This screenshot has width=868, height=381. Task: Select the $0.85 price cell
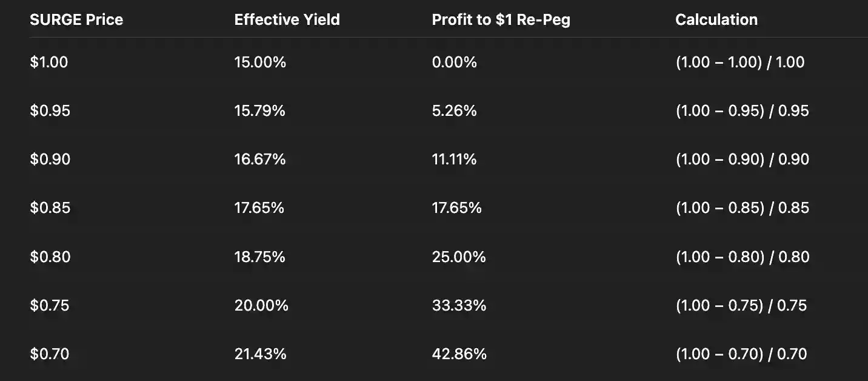pos(50,207)
